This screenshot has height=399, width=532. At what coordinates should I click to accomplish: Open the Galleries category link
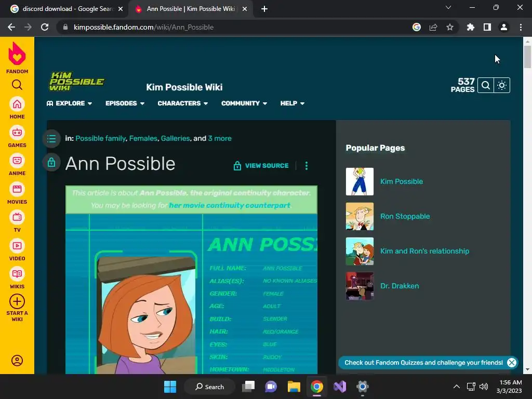tap(176, 138)
